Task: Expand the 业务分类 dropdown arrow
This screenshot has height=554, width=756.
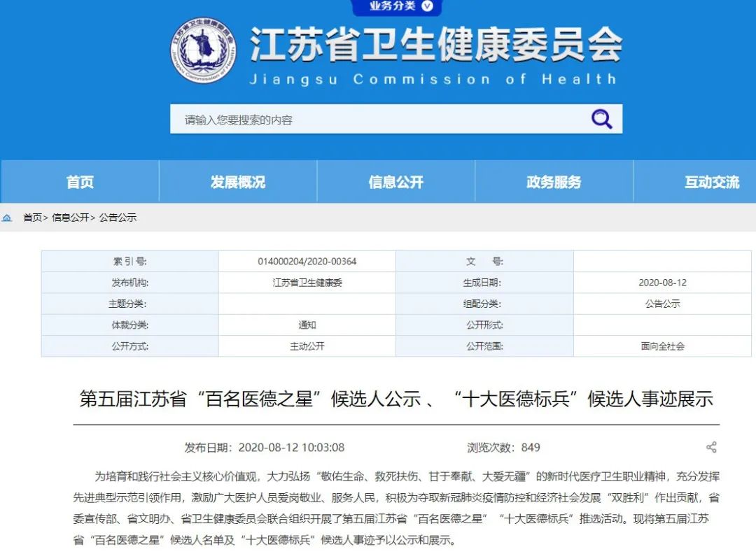Action: 427,6
